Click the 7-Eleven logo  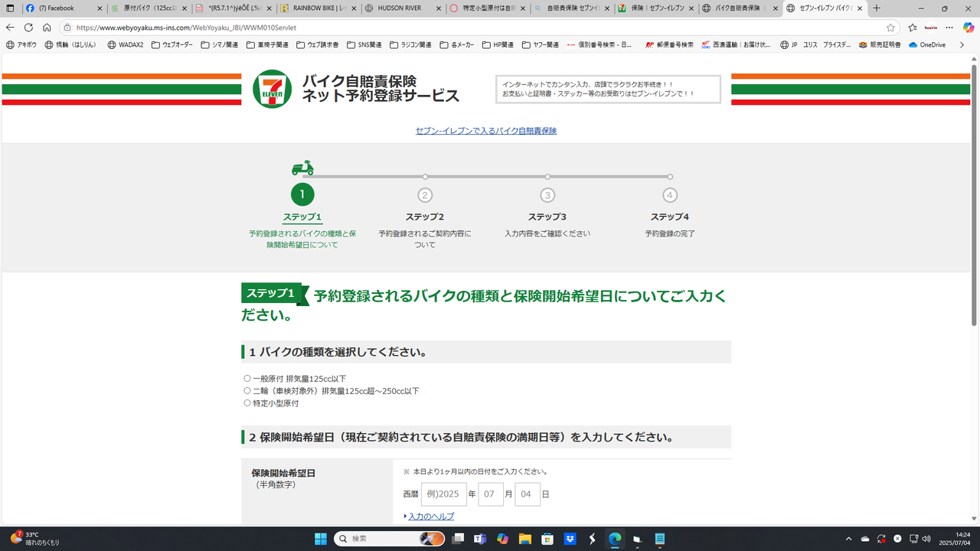(272, 89)
